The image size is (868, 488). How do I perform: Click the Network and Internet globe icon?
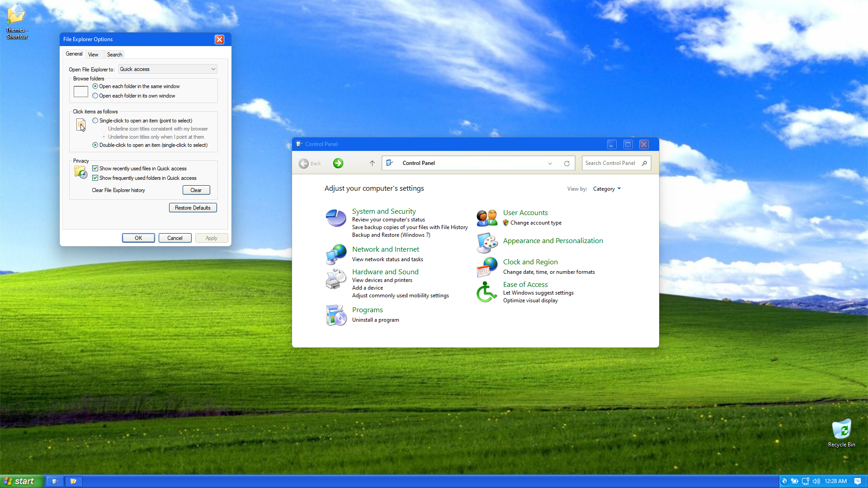tap(336, 254)
